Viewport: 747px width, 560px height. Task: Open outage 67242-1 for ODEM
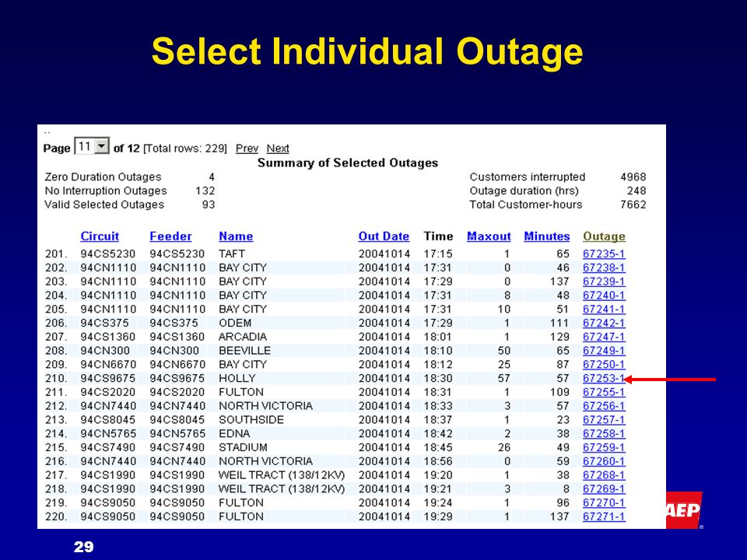604,323
